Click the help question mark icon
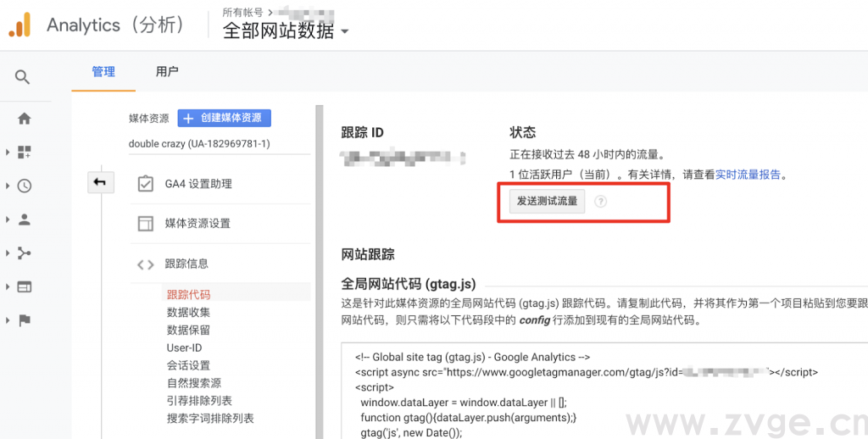The height and width of the screenshot is (439, 868). pyautogui.click(x=601, y=202)
